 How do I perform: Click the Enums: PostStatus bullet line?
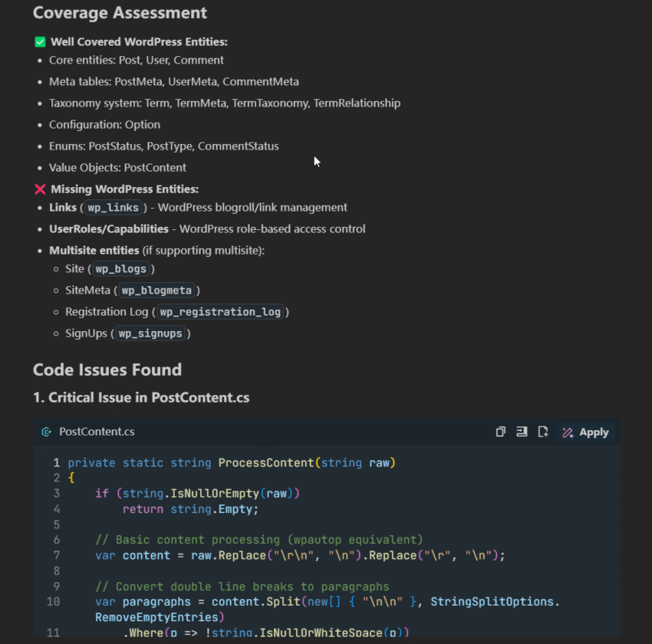tap(164, 146)
